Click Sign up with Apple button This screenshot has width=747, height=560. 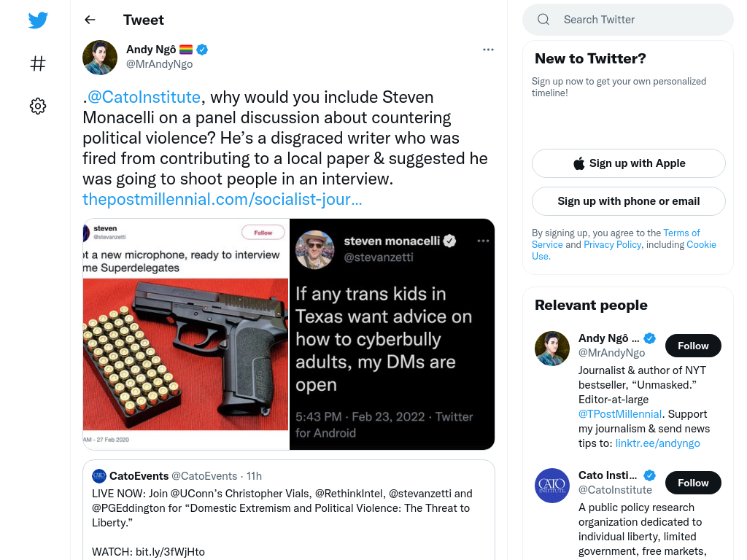628,163
